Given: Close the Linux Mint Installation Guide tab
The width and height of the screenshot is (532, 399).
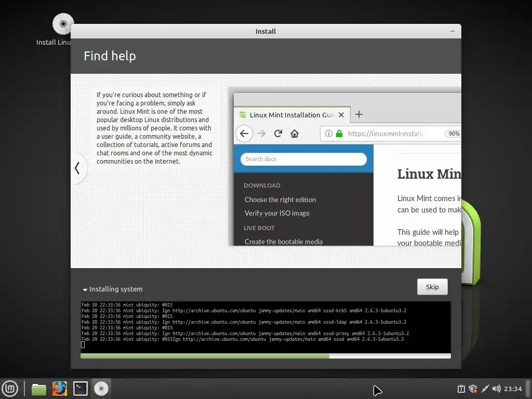Looking at the screenshot, I should (341, 115).
